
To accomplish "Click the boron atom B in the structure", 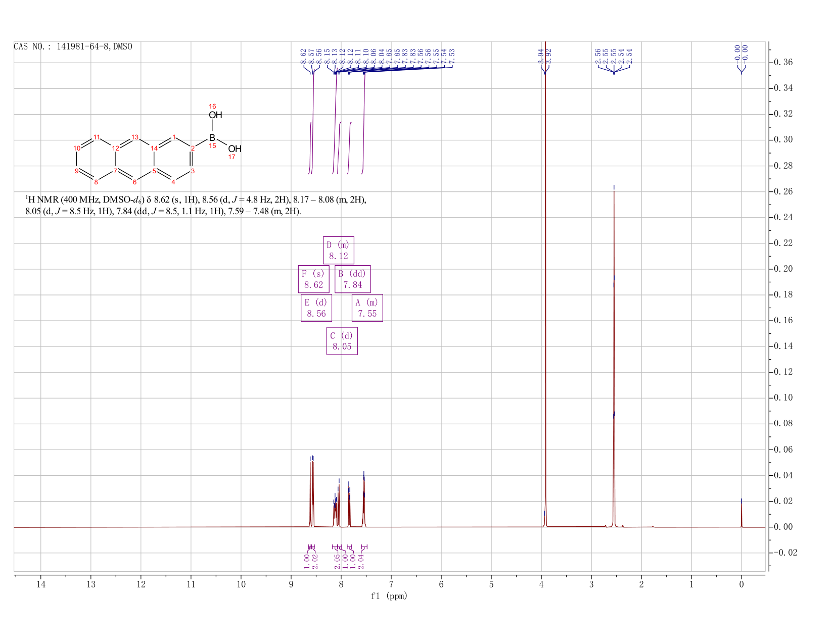I will click(x=212, y=138).
